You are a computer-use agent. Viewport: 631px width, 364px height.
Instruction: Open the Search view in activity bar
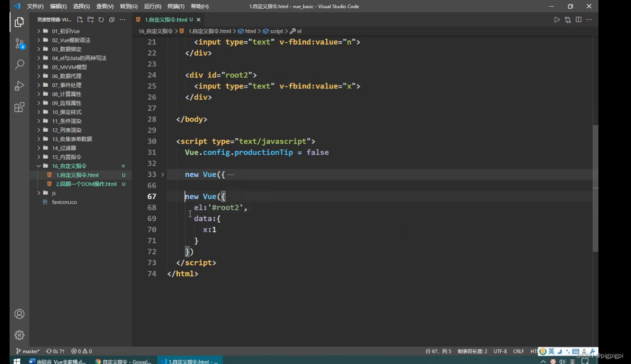[x=19, y=64]
